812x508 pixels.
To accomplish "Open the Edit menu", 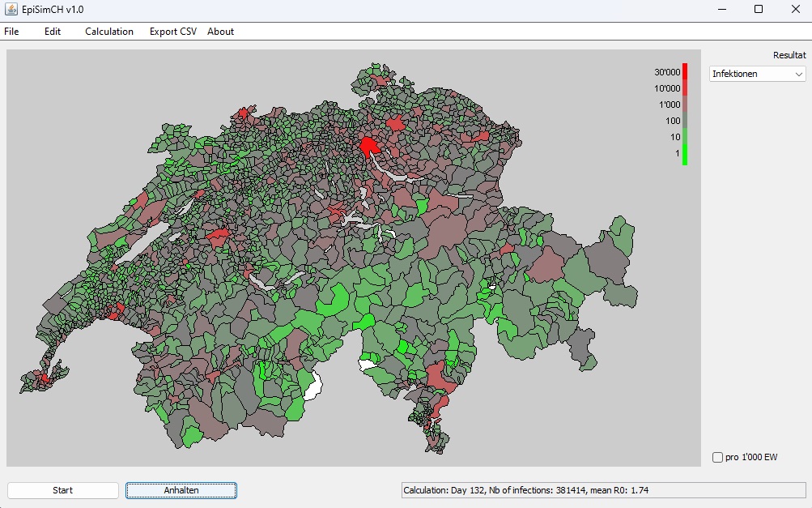I will click(53, 32).
